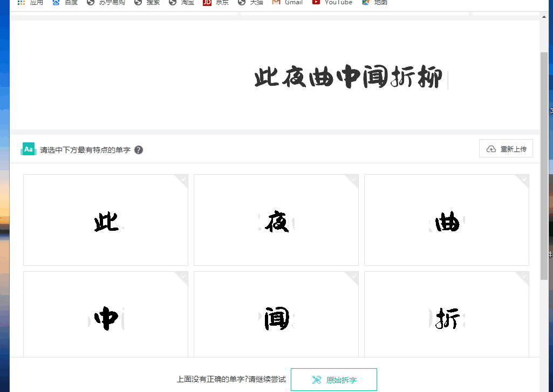This screenshot has height=392, width=553.
Task: Click the cloud upload icon in 重新上传
Action: 491,148
